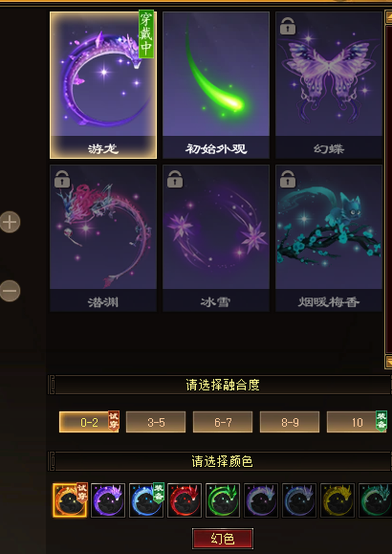Click the lock icon on 潜渊 card
392x554 pixels.
(x=62, y=179)
